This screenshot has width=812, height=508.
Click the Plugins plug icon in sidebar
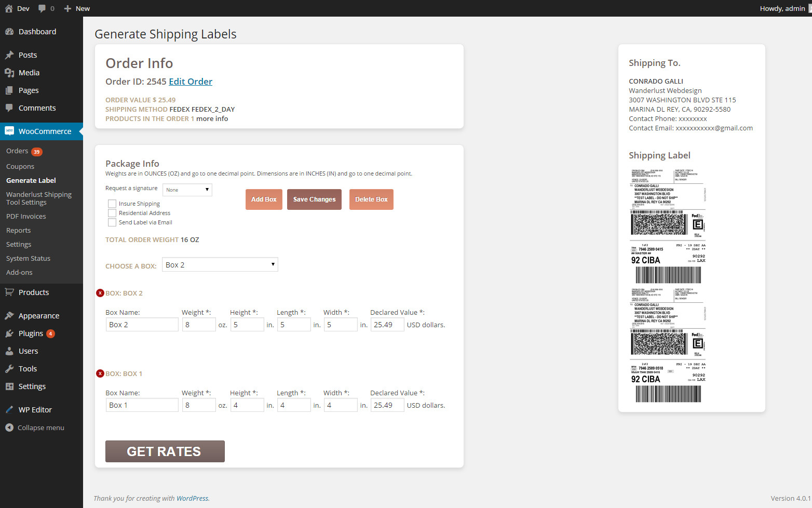click(9, 333)
